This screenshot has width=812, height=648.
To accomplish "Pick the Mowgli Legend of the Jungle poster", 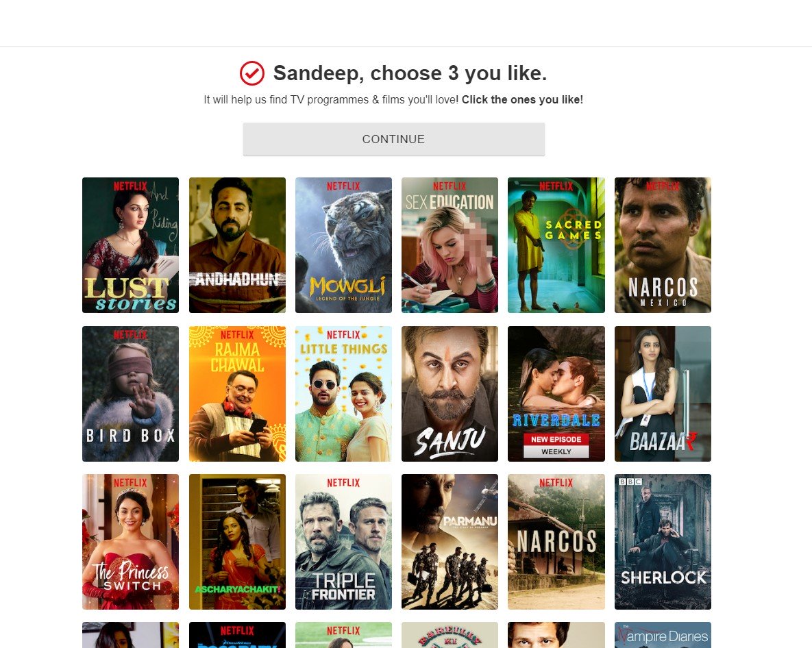I will point(343,245).
